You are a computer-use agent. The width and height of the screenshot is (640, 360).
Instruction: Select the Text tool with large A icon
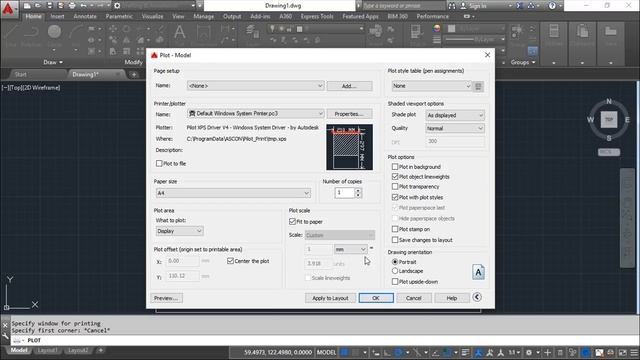180,33
